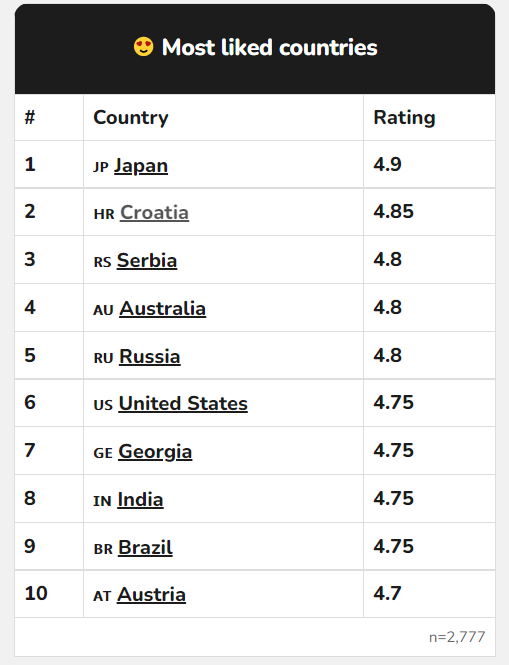Screen dimensions: 509x665
Task: Open the Brazil country link
Action: pos(145,548)
